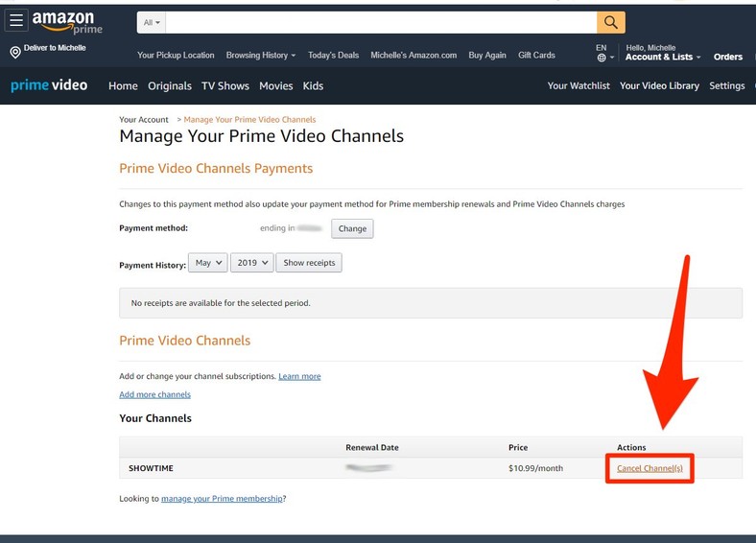Click Add more channels link
Viewport: 756px width, 543px height.
[154, 394]
